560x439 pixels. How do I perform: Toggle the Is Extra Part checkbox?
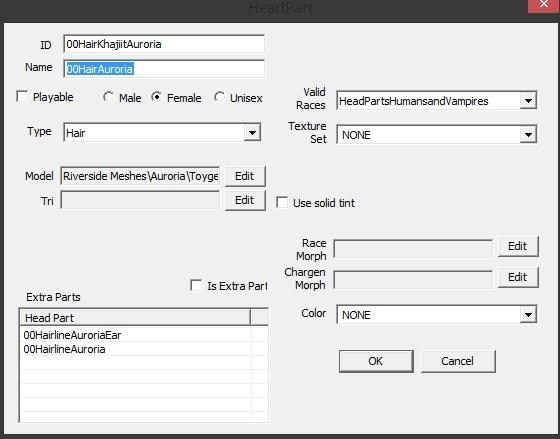(196, 285)
